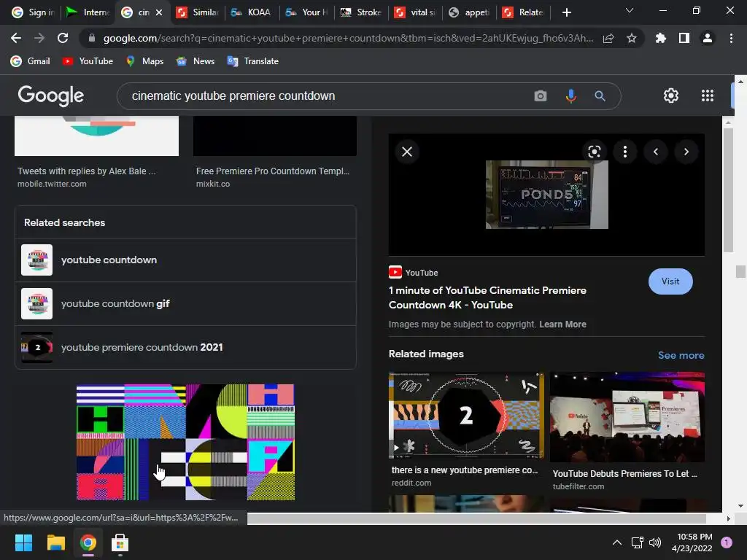Open Free Premiere Pro Countdown Template result
747x560 pixels.
coord(273,171)
